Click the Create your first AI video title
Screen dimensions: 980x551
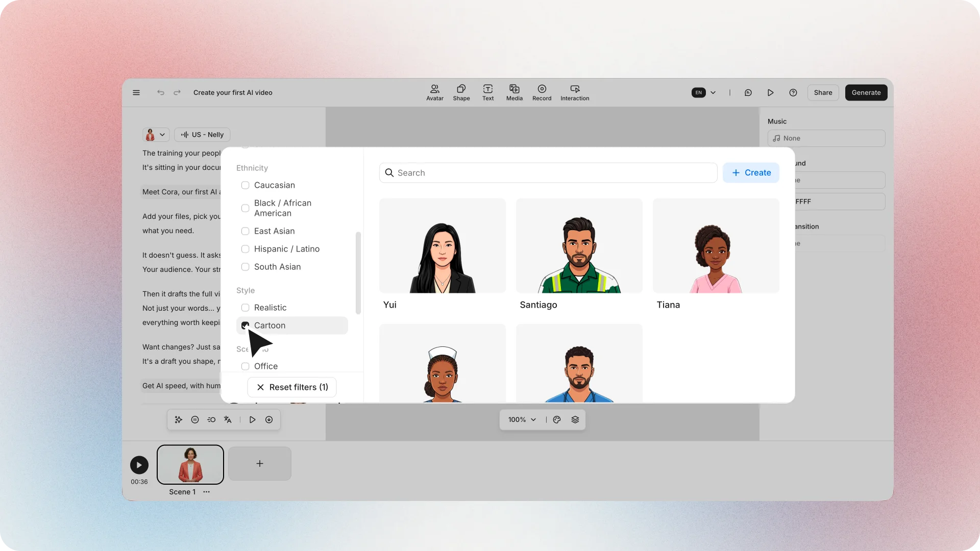click(x=233, y=93)
